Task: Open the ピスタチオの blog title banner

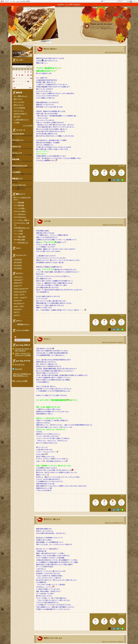Action: click(22, 54)
